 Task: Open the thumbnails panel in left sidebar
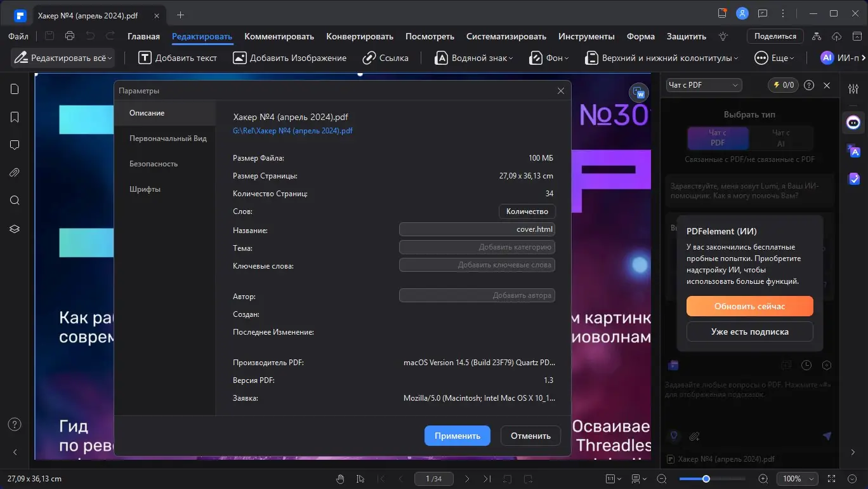click(15, 89)
